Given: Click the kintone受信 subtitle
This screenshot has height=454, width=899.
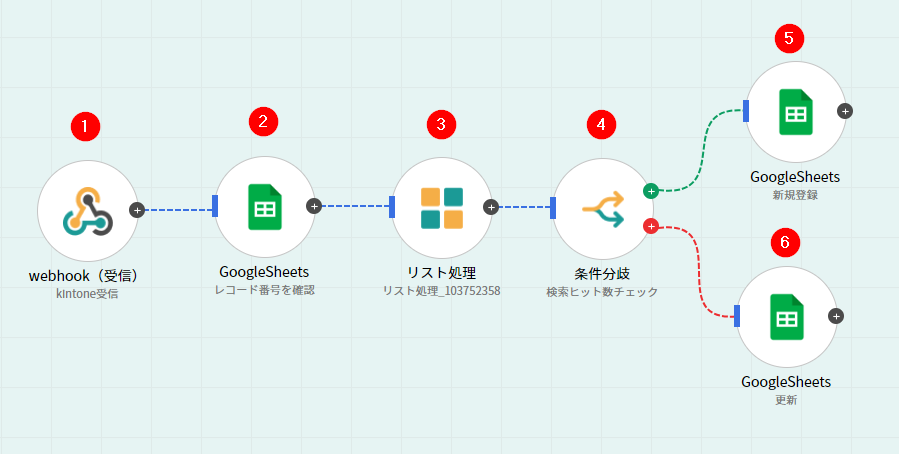Looking at the screenshot, I should point(88,295).
